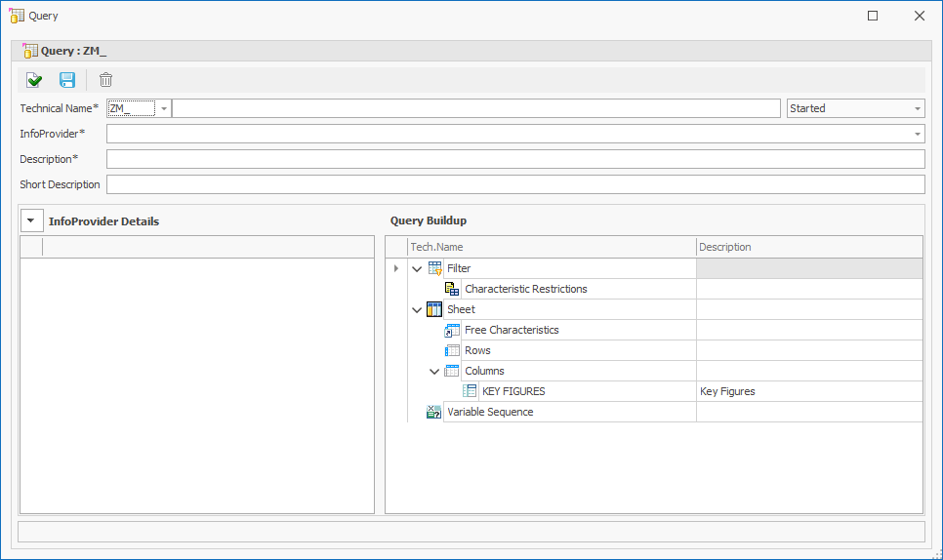The height and width of the screenshot is (560, 943).
Task: Click the delete trash can icon
Action: coord(105,80)
